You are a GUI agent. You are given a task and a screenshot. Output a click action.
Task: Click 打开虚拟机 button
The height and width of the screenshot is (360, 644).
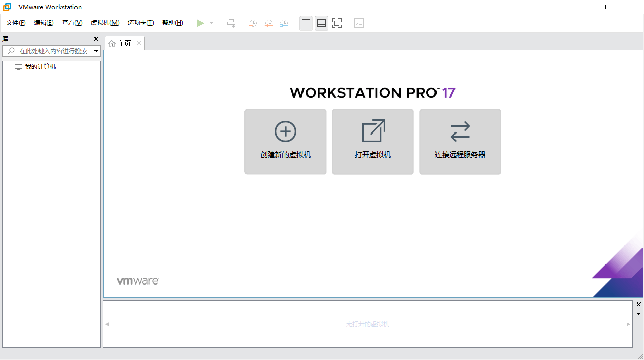point(373,142)
